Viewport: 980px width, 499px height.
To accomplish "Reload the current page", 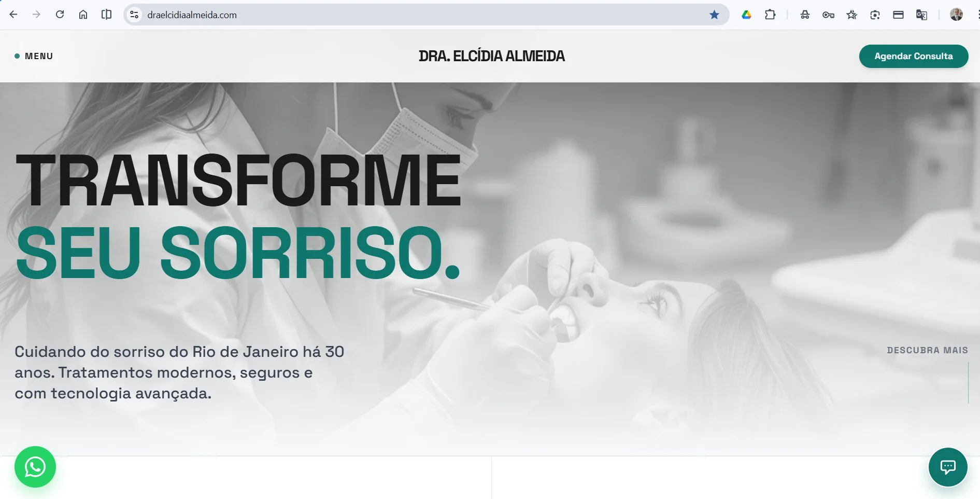I will tap(60, 15).
